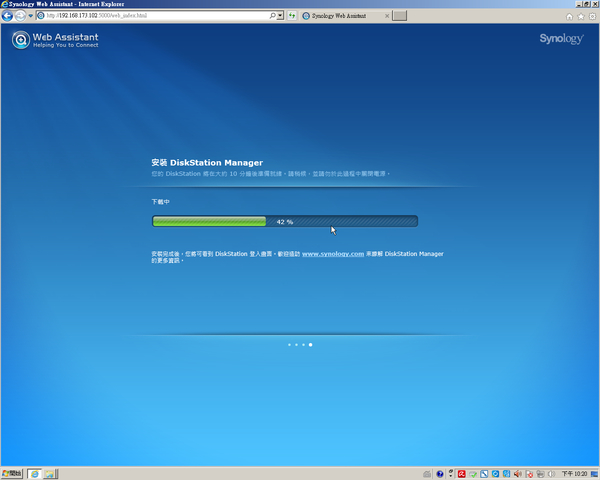
Task: Click the fourth highlighted step dot
Action: pyautogui.click(x=310, y=345)
